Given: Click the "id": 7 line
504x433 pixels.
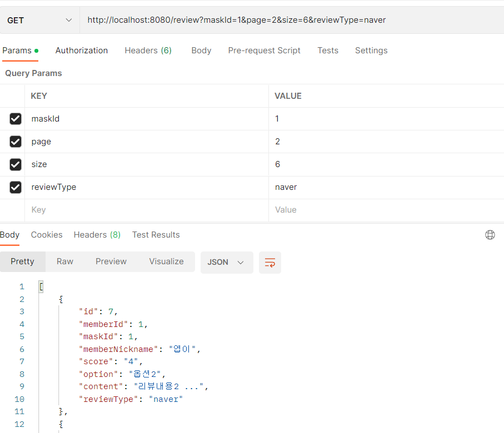Looking at the screenshot, I should point(98,311).
